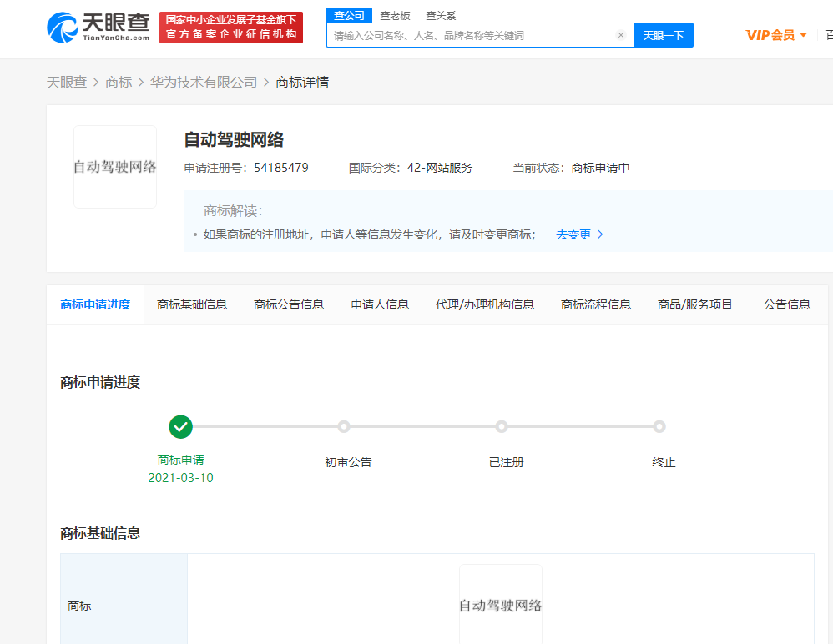
Task: Switch to the 申请人信息 tab
Action: 379,304
